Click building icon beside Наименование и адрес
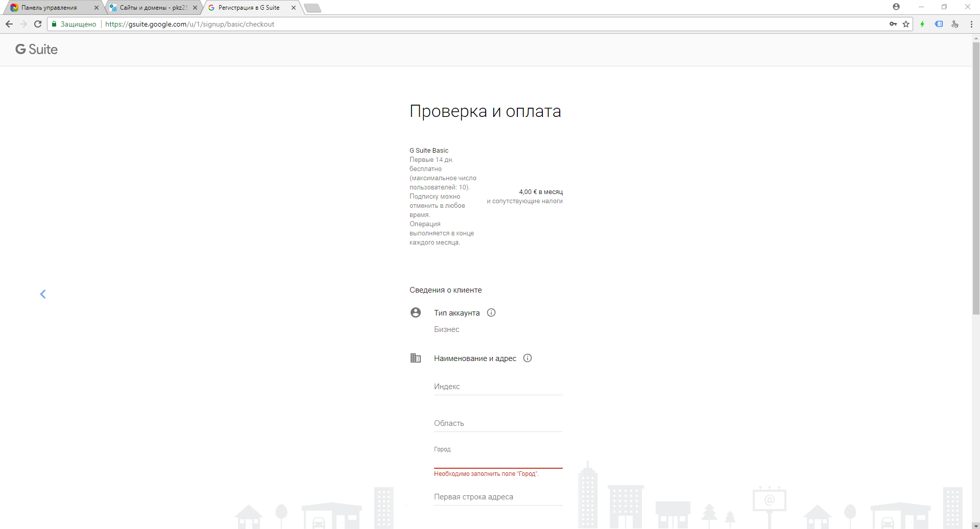The width and height of the screenshot is (980, 529). pyautogui.click(x=416, y=358)
